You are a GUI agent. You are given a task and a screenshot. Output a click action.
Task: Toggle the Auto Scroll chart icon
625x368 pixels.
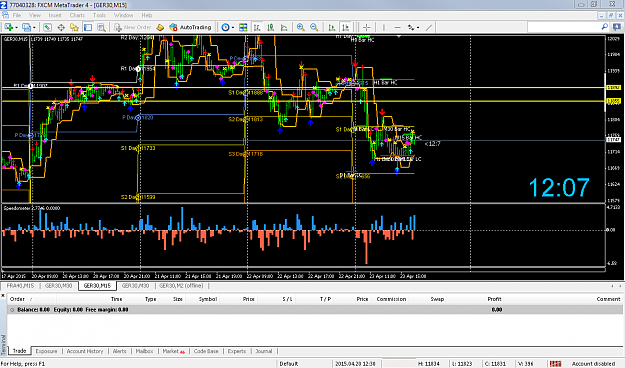332,27
